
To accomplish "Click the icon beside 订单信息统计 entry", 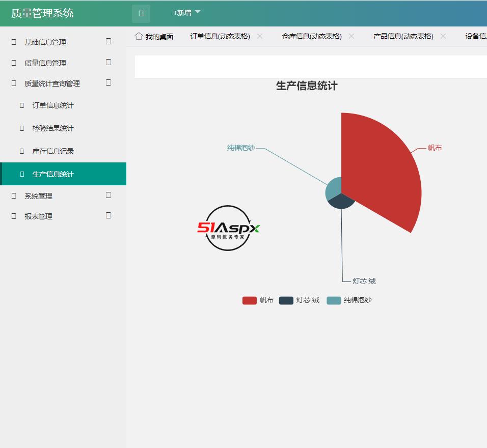I will 20,105.
